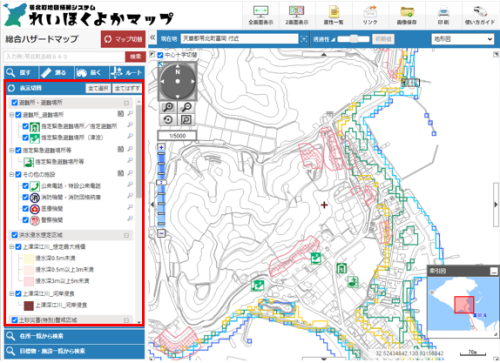Open the usage guide mouse icon
Screen dimensions: 500x363
pos(480,12)
